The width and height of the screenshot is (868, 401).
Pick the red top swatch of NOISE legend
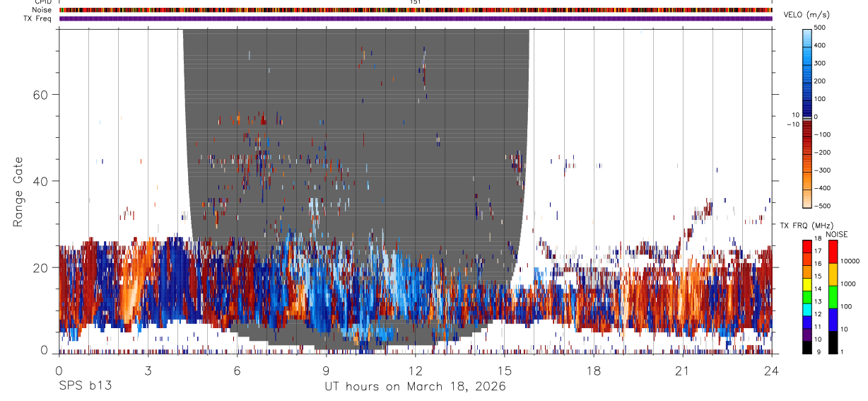(833, 252)
